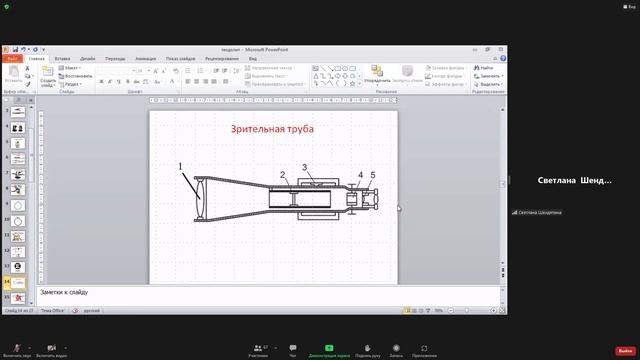This screenshot has height=360, width=640.
Task: Toggle Underline formatting in font group
Action: pyautogui.click(x=119, y=82)
